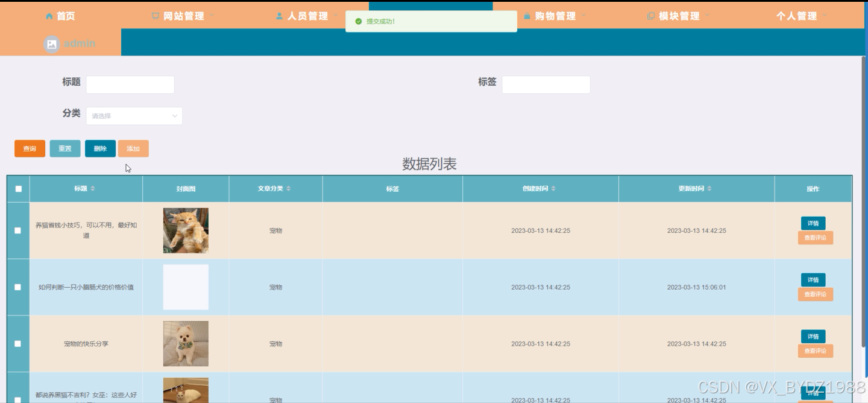
Task: Sort by the 创建时间 column arrows
Action: 553,189
